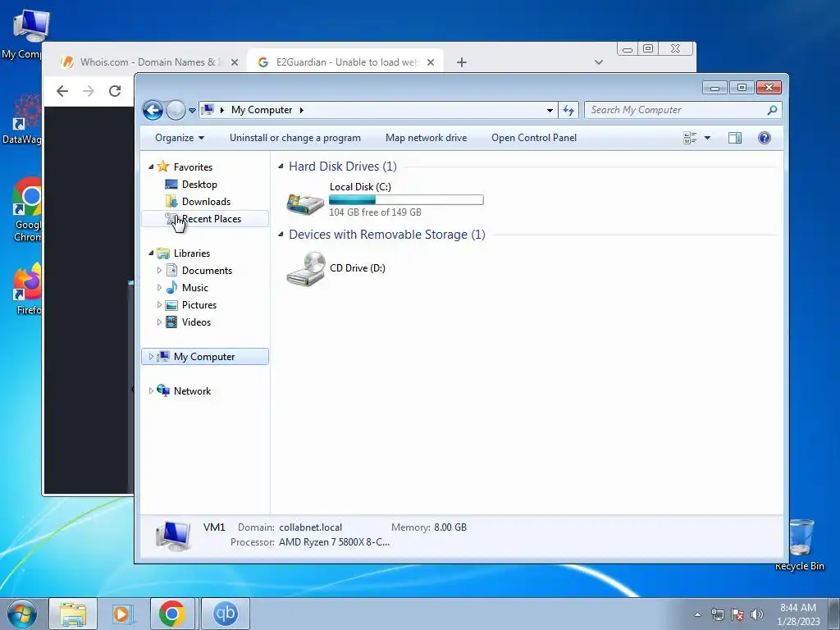The width and height of the screenshot is (840, 630).
Task: Open Explorer help with the question mark icon
Action: click(765, 138)
